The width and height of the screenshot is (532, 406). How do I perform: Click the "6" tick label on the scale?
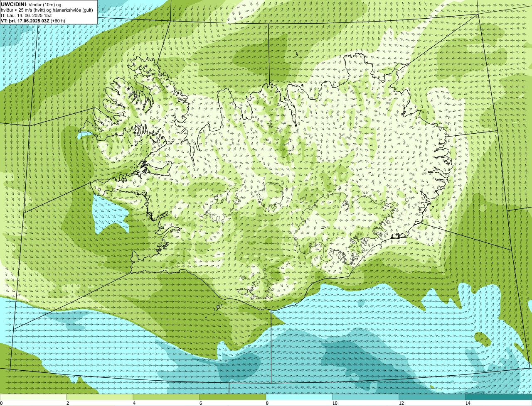[x=201, y=403]
